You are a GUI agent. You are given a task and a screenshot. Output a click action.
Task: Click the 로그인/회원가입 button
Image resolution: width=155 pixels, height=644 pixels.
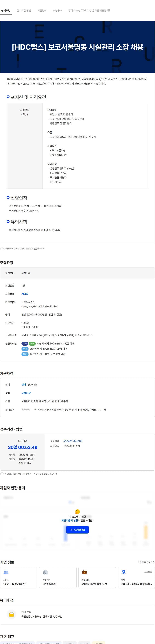(x=77, y=530)
